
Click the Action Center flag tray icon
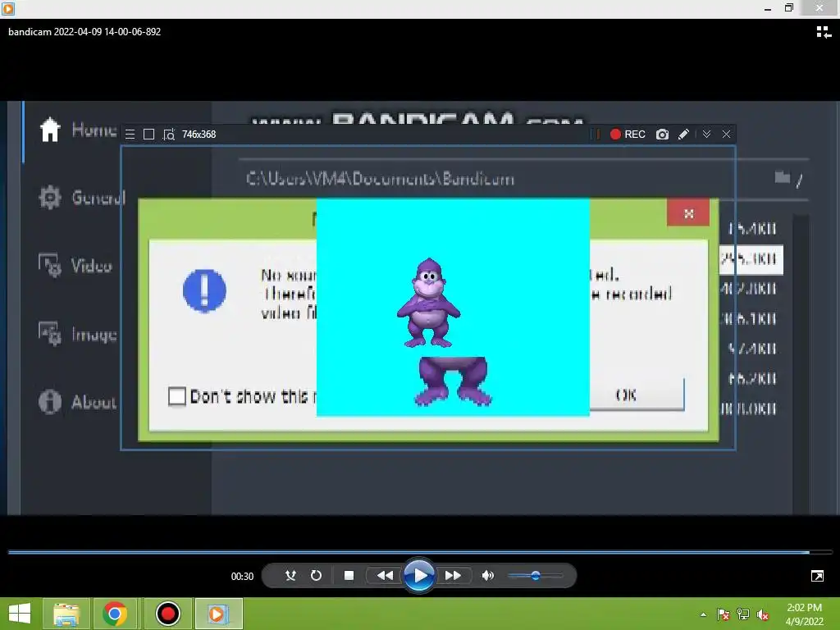click(x=723, y=614)
